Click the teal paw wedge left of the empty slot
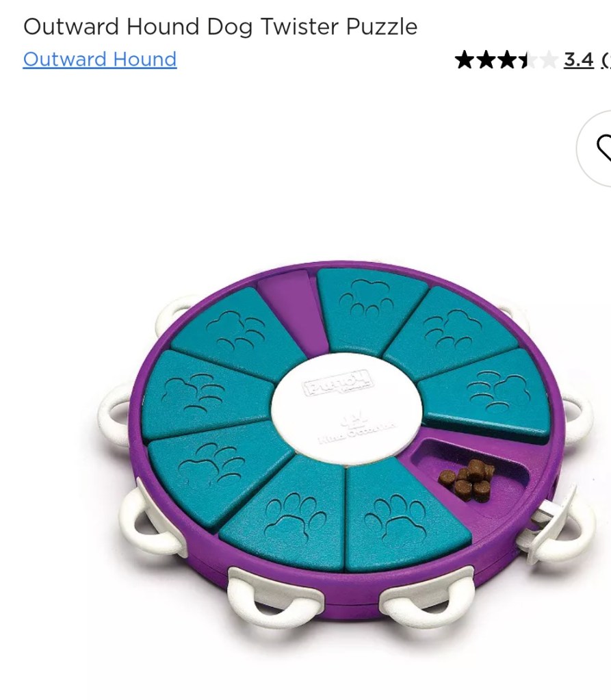 click(x=239, y=334)
